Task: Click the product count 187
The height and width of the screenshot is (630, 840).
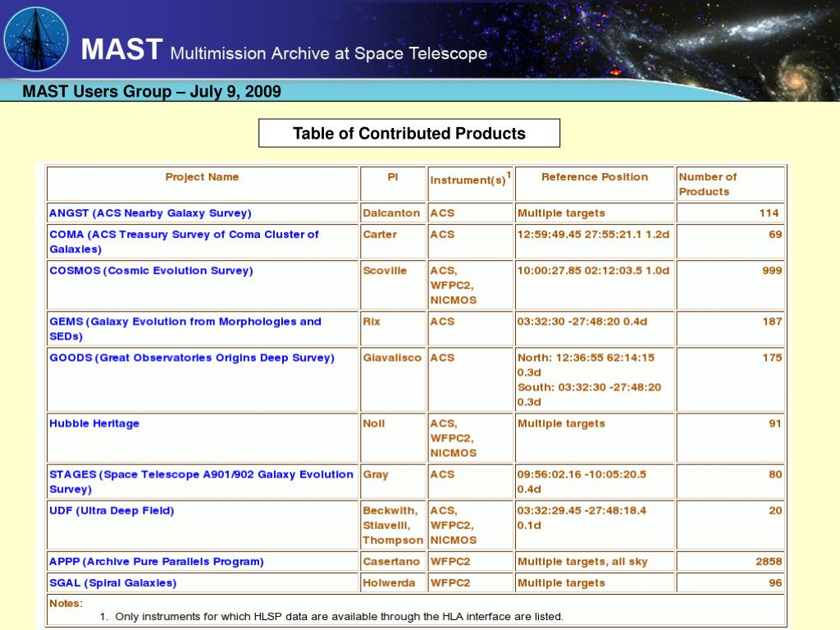Action: coord(772,322)
